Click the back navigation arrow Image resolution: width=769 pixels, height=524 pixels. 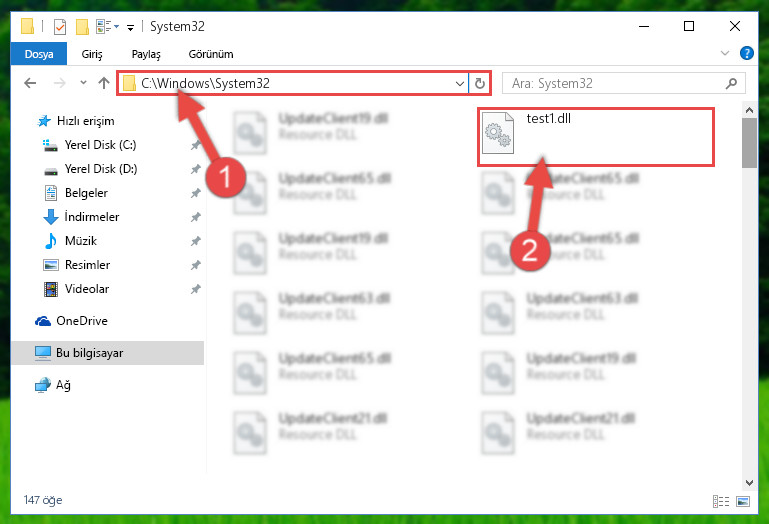[30, 83]
